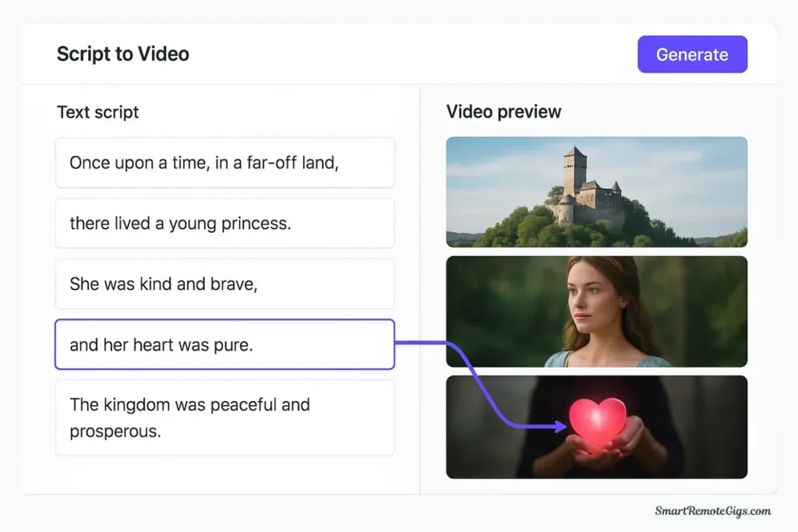The image size is (798, 532).
Task: View the princess portrait preview thumbnail
Action: pos(596,311)
